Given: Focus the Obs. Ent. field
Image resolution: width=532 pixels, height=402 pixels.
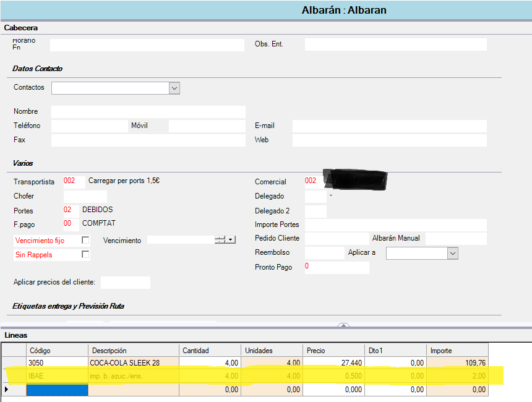Looking at the screenshot, I should click(396, 45).
